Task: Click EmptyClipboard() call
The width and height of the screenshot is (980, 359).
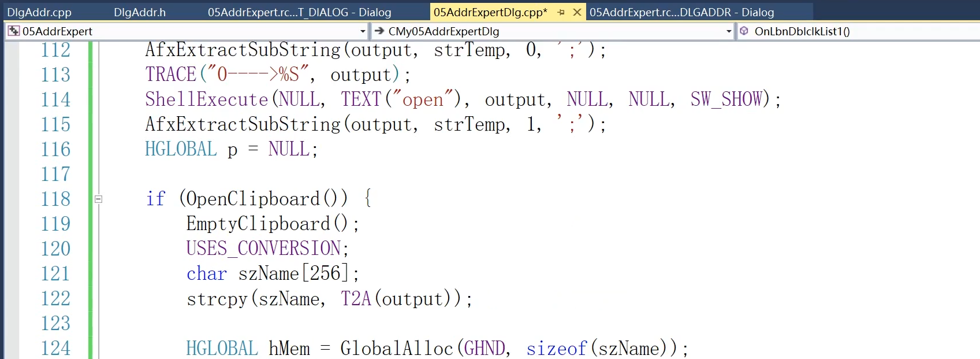Action: point(267,224)
